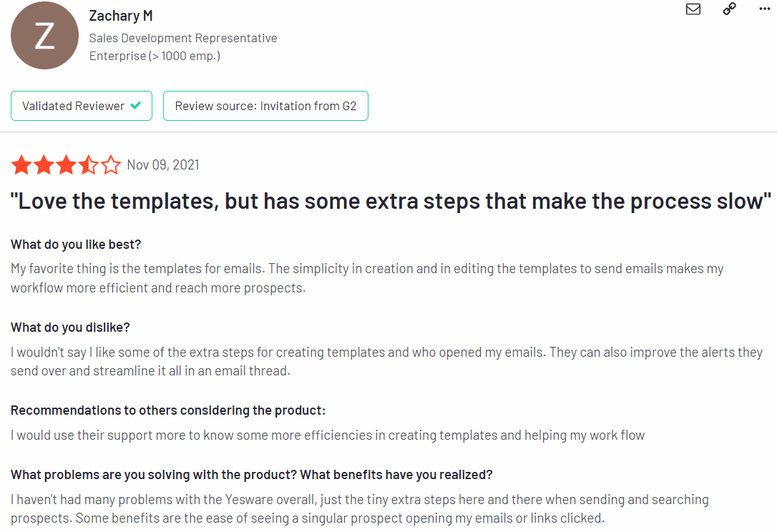Click "What do you like best?" heading
777x532 pixels.
click(76, 245)
